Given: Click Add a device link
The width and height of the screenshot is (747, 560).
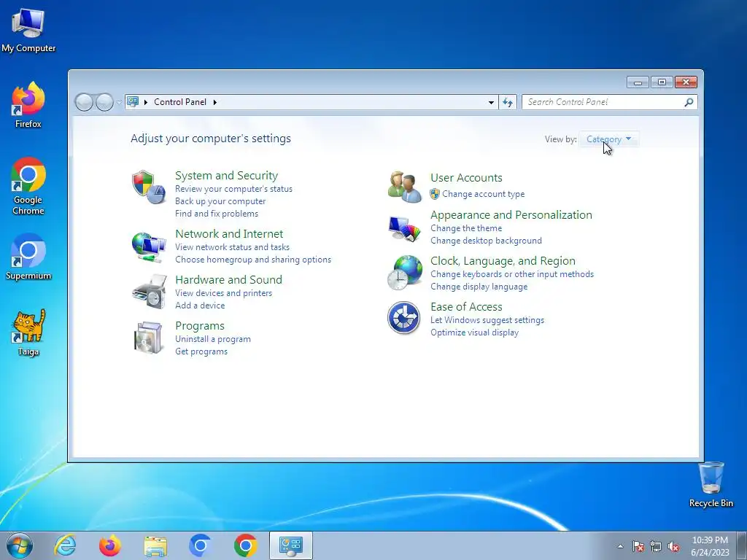Looking at the screenshot, I should point(200,306).
